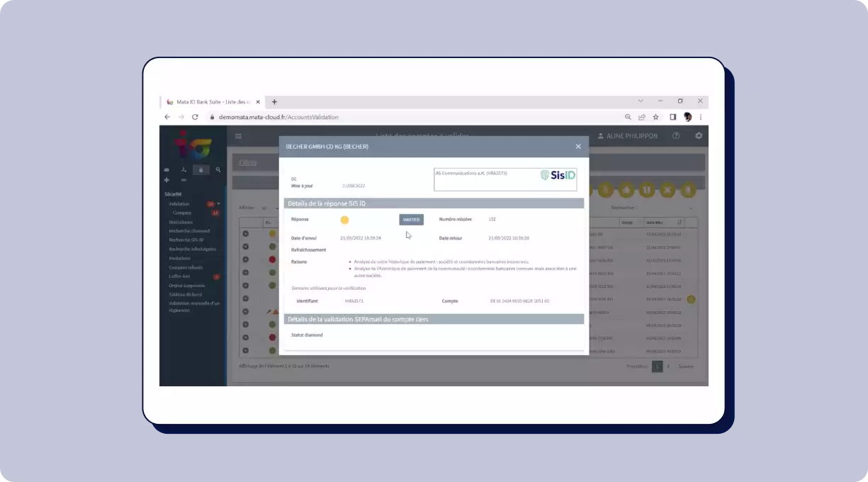The height and width of the screenshot is (482, 868).
Task: Go to page 2 of the table
Action: pyautogui.click(x=667, y=366)
